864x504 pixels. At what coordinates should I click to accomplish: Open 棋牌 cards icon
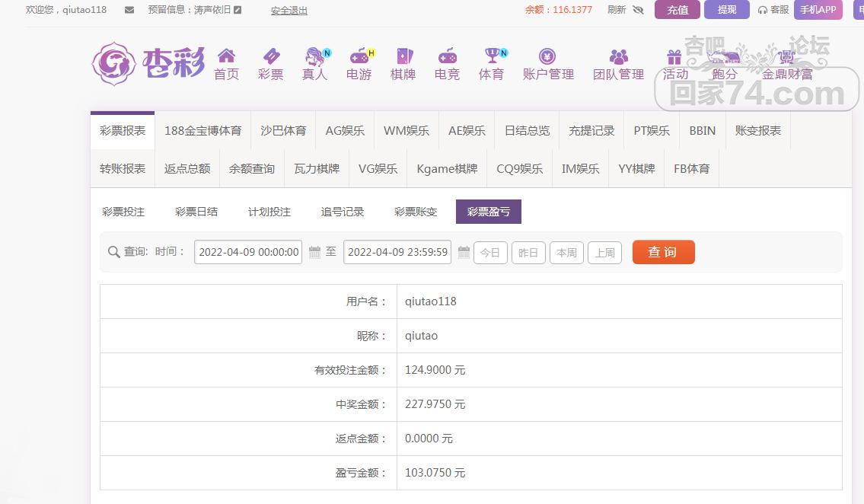[404, 56]
